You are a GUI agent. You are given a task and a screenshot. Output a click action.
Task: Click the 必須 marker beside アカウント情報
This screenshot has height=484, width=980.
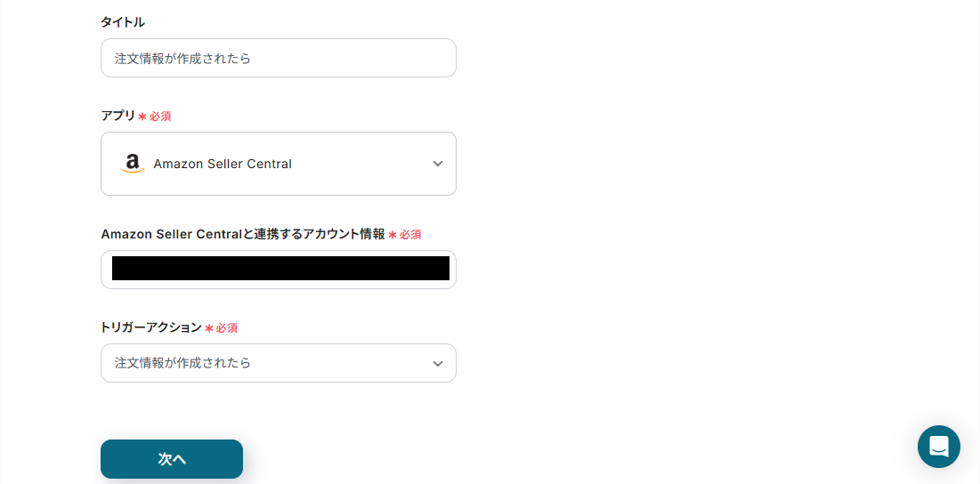[409, 235]
